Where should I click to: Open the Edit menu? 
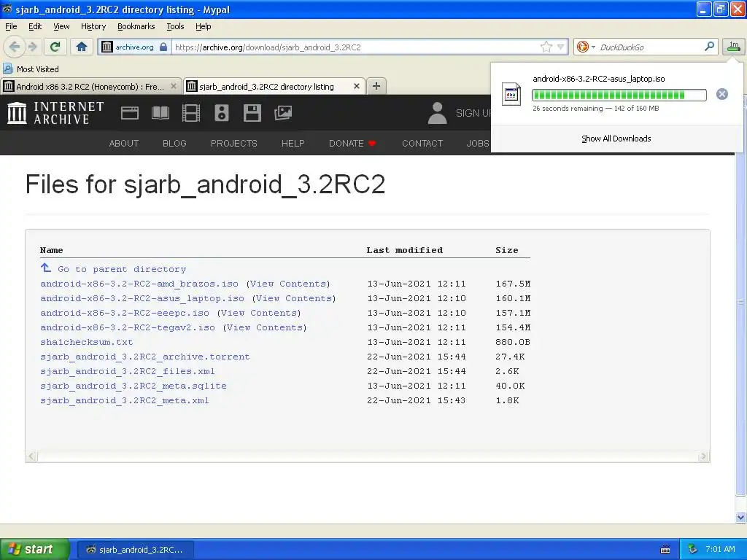pyautogui.click(x=35, y=26)
